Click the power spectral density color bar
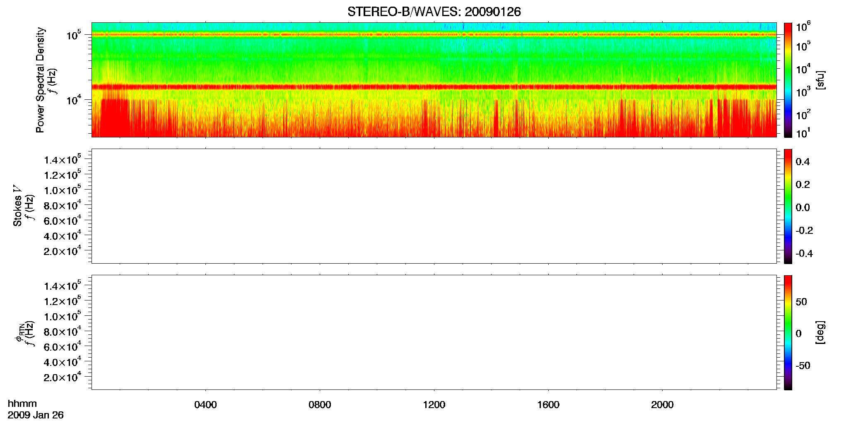 pyautogui.click(x=788, y=80)
